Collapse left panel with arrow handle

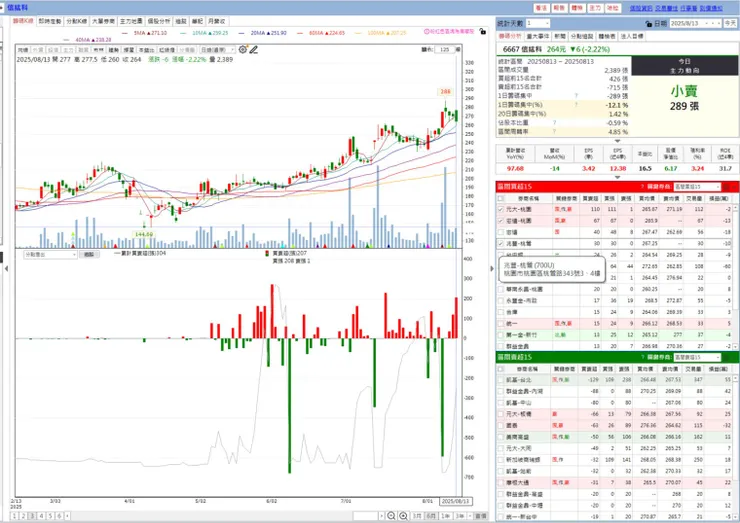(6, 268)
